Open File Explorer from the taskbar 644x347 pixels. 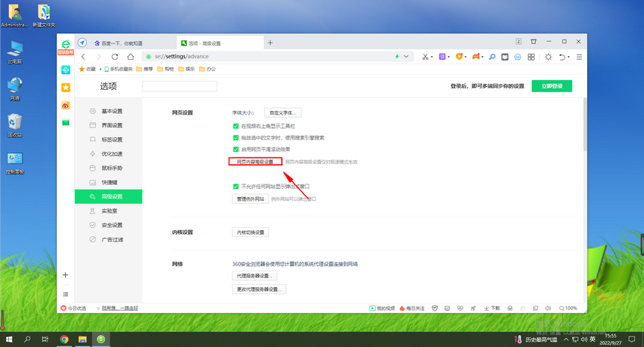[82, 340]
